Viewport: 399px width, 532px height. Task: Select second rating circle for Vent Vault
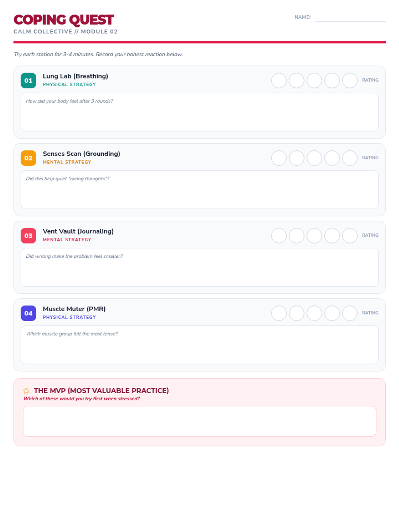(297, 236)
